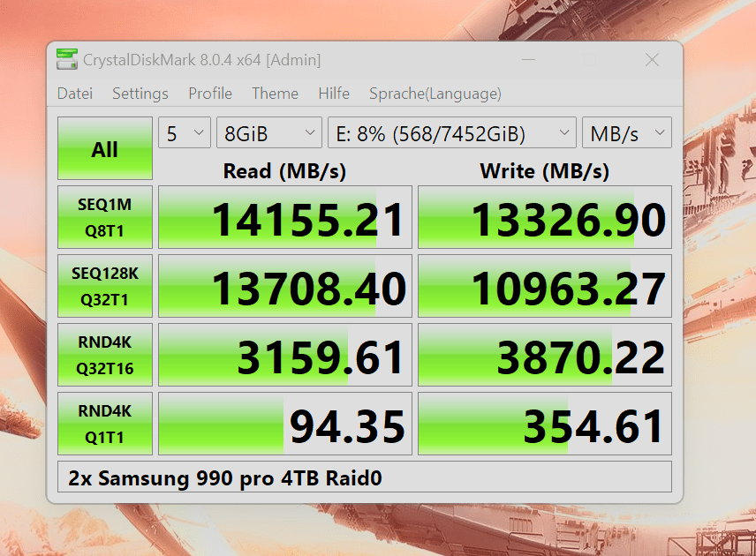The width and height of the screenshot is (756, 556).
Task: Expand the drive E: selection dropdown
Action: click(x=452, y=132)
